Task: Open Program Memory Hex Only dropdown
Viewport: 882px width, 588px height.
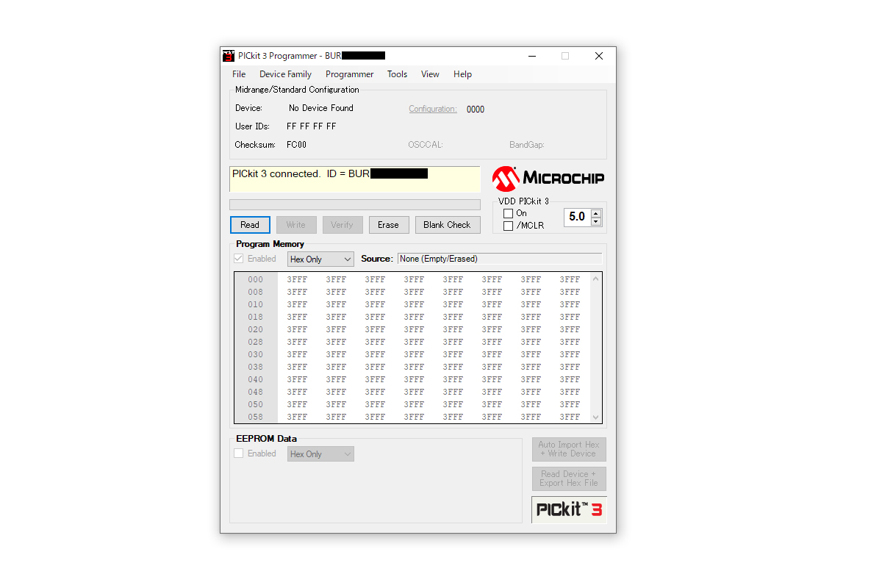Action: coord(320,259)
